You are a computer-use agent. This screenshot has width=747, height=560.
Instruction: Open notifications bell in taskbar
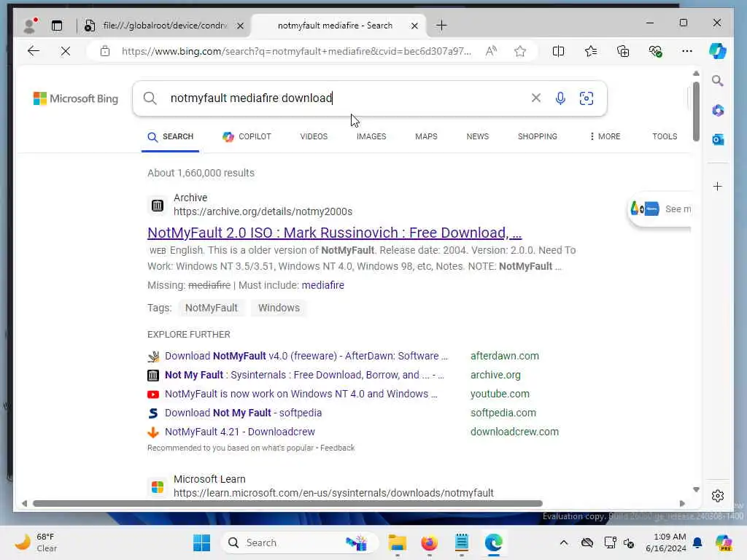[x=697, y=542]
